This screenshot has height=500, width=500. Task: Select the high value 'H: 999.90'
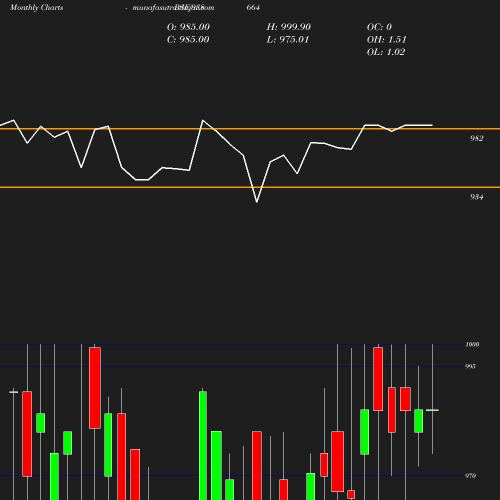click(x=289, y=27)
